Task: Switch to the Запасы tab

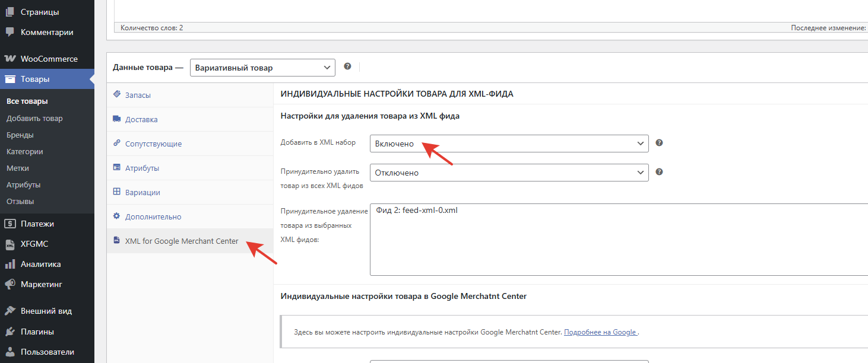Action: click(138, 95)
